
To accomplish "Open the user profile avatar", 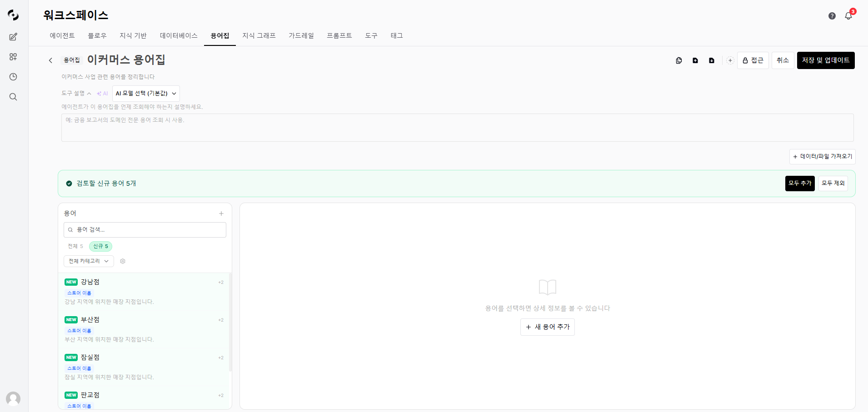I will [x=13, y=399].
